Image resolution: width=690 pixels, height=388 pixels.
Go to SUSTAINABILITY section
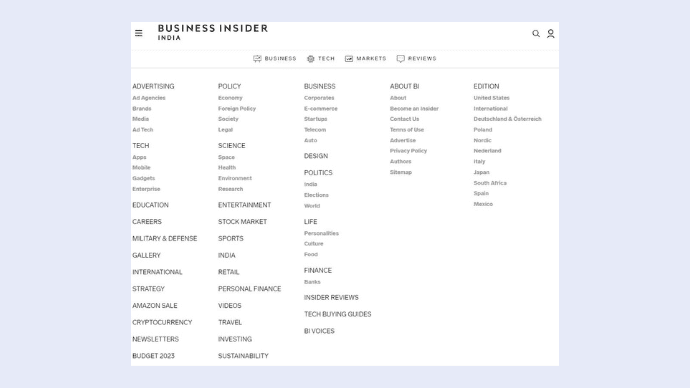coord(243,355)
